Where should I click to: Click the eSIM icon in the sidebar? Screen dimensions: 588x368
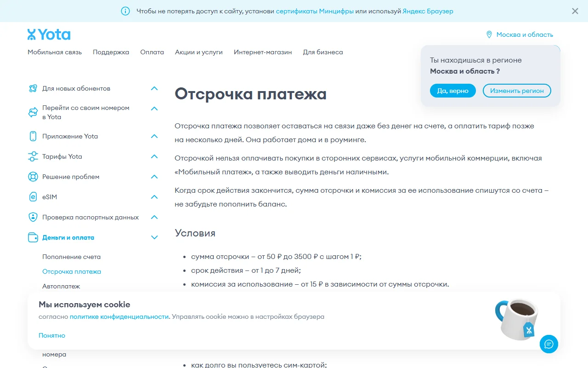33,197
